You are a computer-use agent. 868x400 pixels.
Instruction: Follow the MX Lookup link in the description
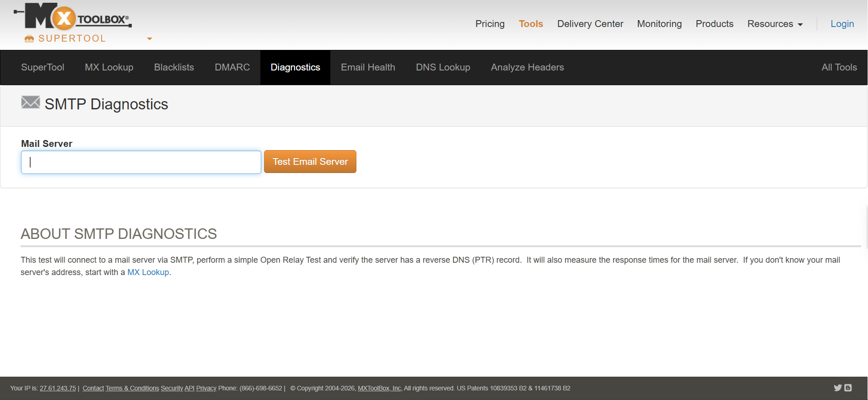(148, 272)
